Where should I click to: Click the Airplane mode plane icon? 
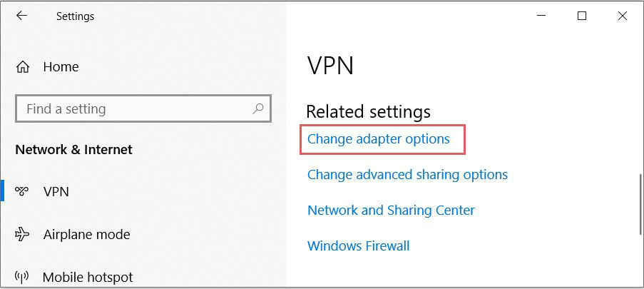click(x=22, y=234)
